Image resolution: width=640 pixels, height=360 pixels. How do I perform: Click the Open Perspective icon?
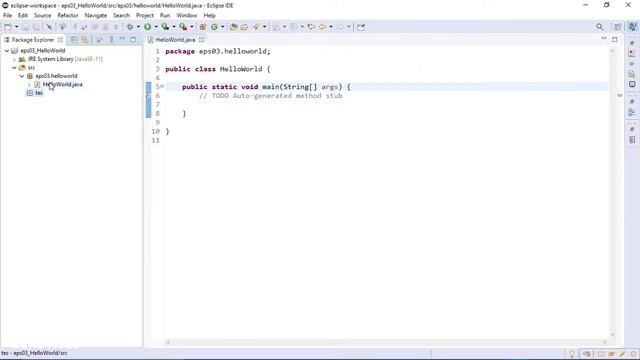(x=618, y=27)
